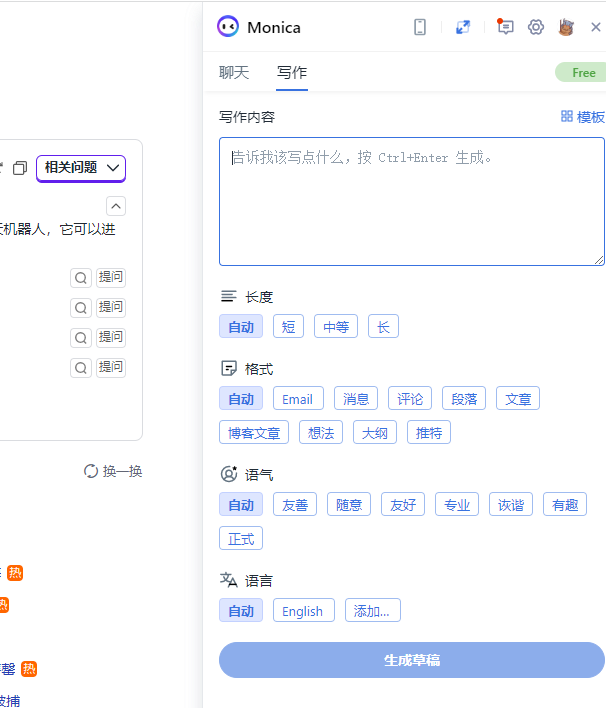This screenshot has width=606, height=708.
Task: Choose the Email format
Action: coord(298,399)
